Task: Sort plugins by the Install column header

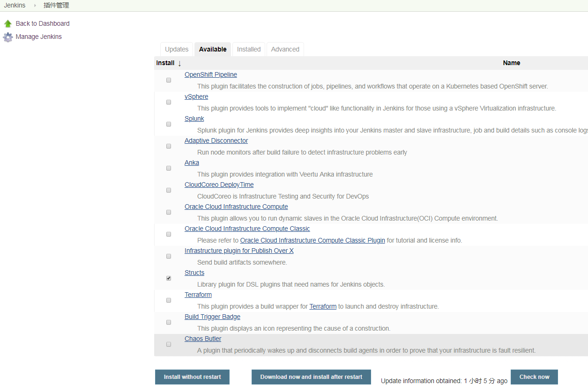Action: [x=165, y=63]
